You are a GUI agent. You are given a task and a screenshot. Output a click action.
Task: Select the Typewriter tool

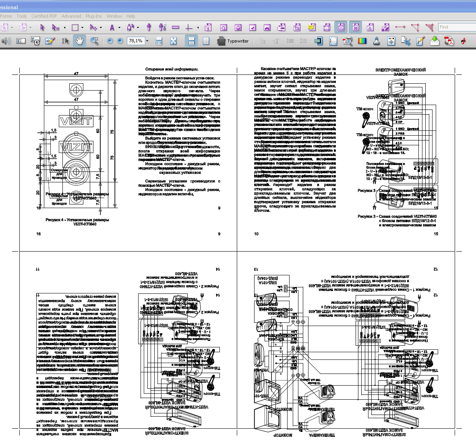point(233,41)
